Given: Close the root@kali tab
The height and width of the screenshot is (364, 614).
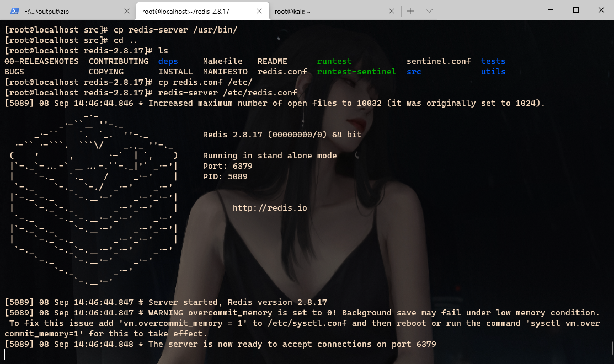Looking at the screenshot, I should point(392,11).
